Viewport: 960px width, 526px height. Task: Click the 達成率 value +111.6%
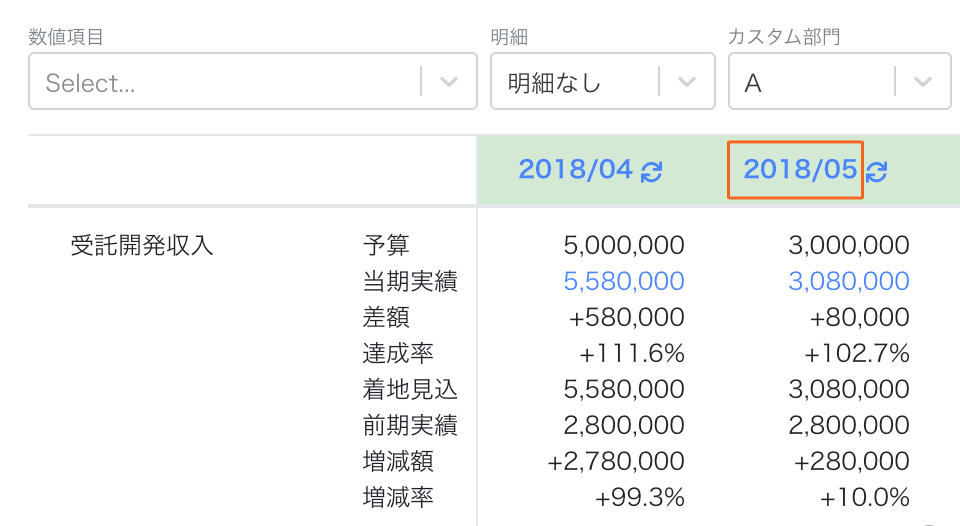631,353
